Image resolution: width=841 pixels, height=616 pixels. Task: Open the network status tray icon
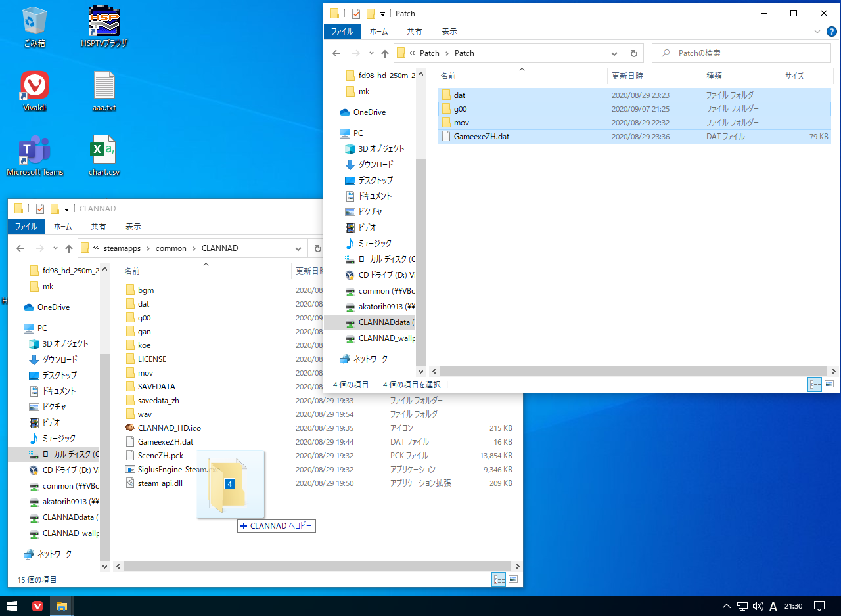(x=742, y=606)
